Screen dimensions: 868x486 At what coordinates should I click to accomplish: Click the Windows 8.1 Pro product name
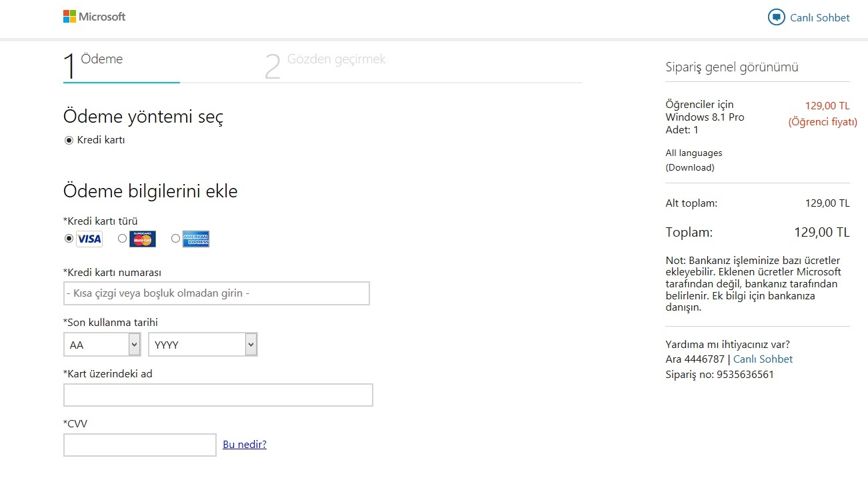pyautogui.click(x=705, y=117)
